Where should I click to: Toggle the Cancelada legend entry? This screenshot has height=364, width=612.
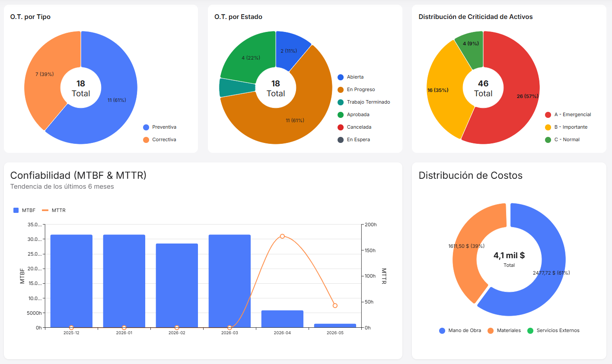point(354,127)
